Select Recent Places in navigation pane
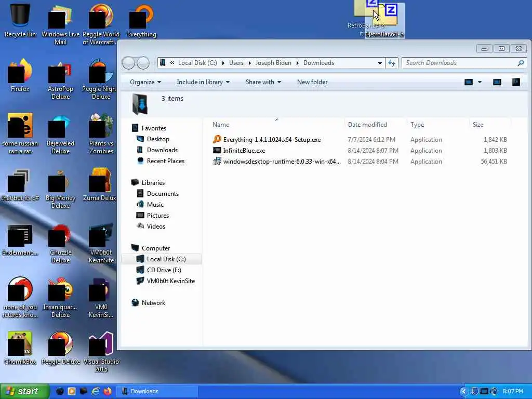The image size is (532, 399). click(x=165, y=161)
